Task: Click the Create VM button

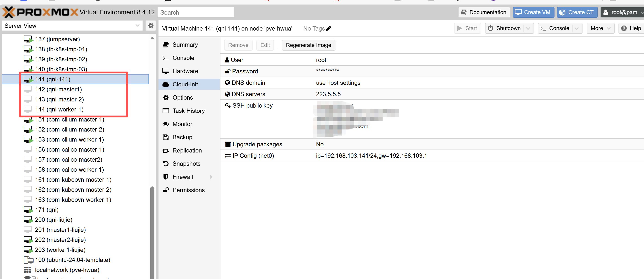Action: click(533, 12)
